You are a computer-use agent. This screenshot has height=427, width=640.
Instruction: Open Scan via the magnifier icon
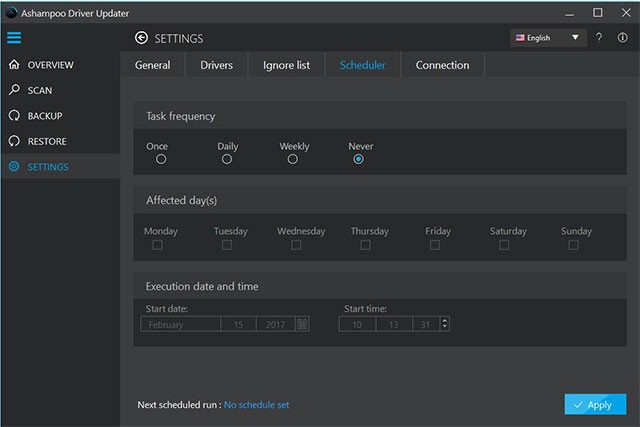pos(14,90)
